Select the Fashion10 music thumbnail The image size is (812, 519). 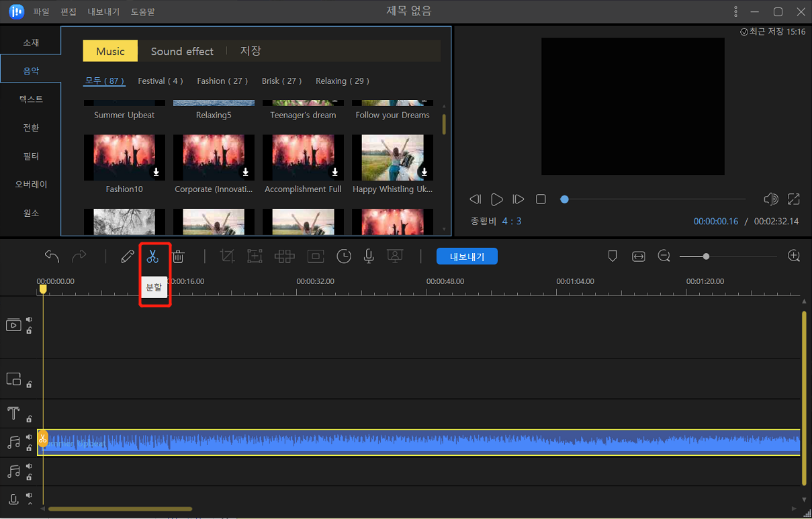tap(124, 158)
